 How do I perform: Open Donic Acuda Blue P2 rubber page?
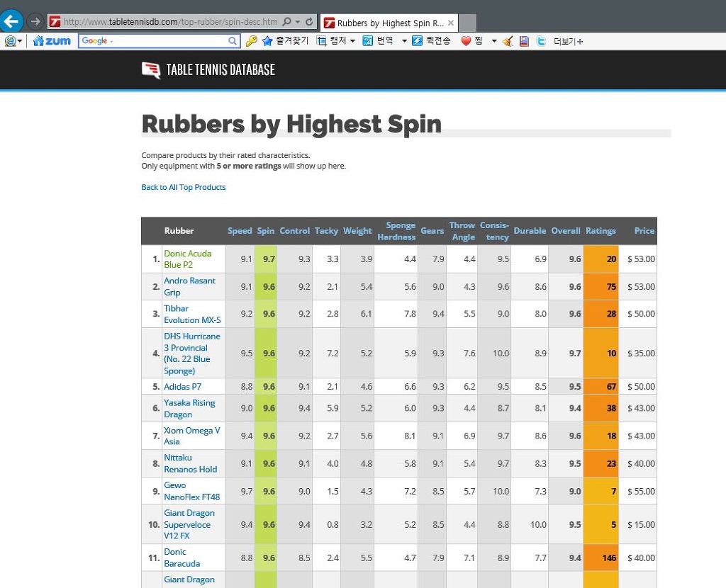[187, 259]
